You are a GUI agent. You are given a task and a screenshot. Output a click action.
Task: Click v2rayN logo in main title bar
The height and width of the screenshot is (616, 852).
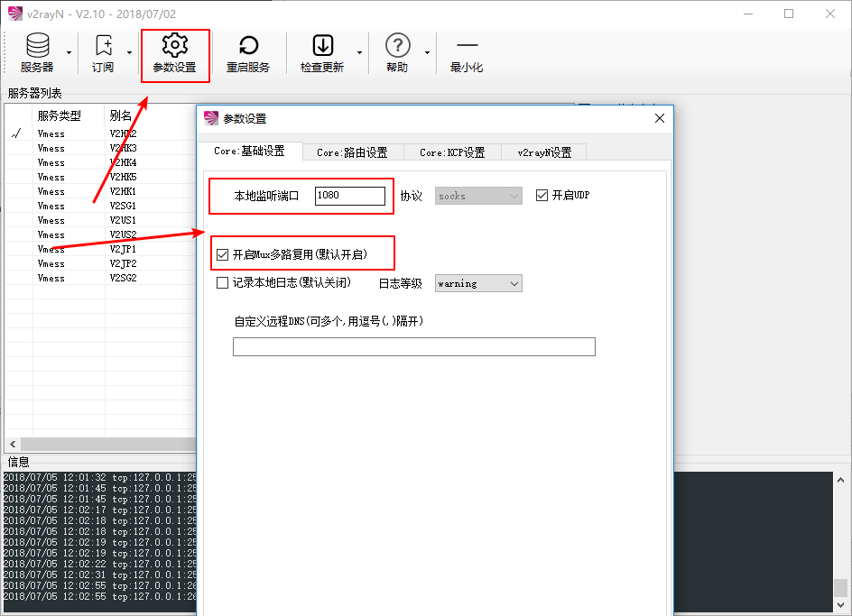pos(15,14)
